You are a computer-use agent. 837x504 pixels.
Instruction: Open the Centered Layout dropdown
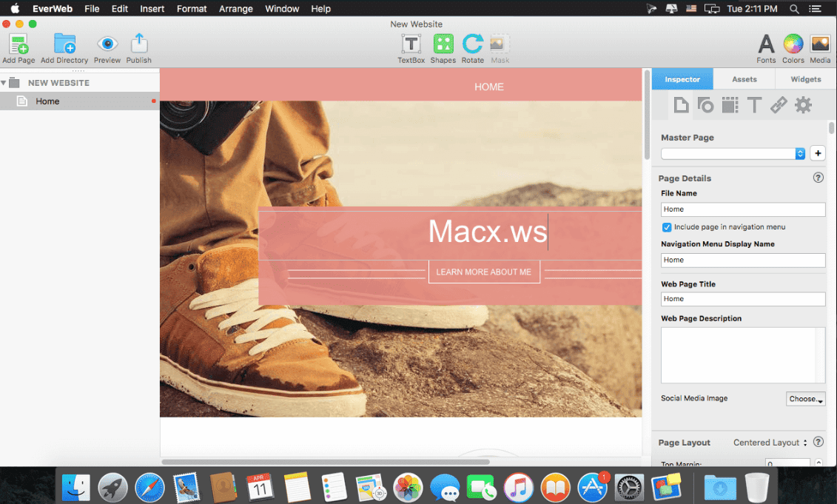click(770, 443)
